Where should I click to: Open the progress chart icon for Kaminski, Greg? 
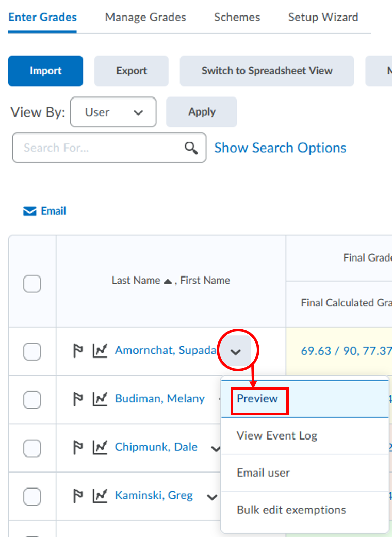click(100, 496)
